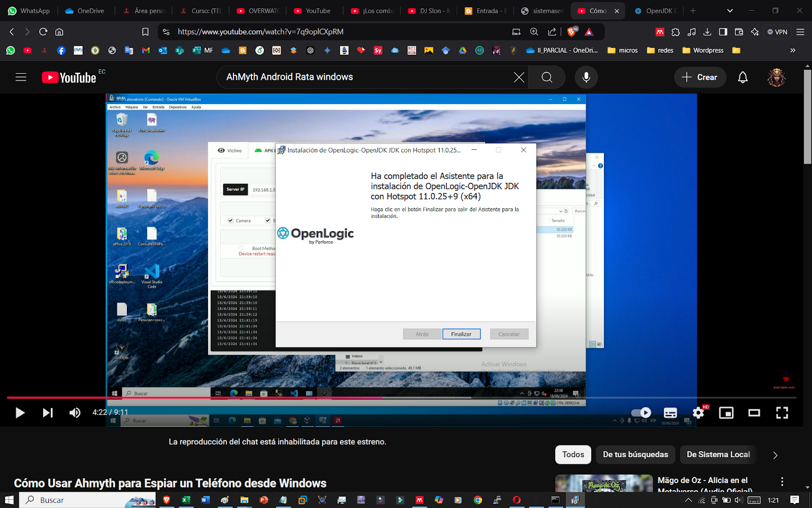This screenshot has width=812, height=508.
Task: Open the YouTube guide hamburger menu
Action: 21,77
